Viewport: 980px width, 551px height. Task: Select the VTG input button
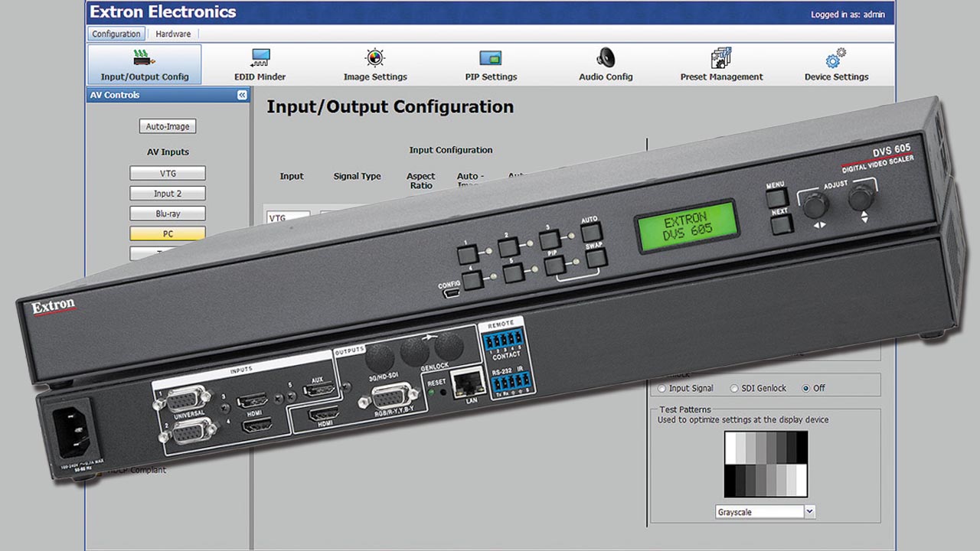click(168, 174)
